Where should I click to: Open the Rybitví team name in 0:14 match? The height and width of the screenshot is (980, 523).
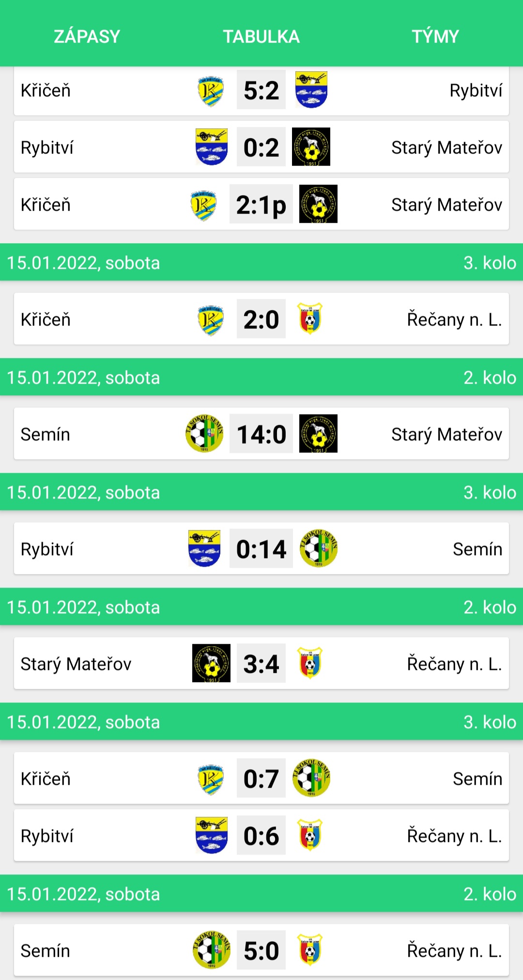pyautogui.click(x=47, y=549)
